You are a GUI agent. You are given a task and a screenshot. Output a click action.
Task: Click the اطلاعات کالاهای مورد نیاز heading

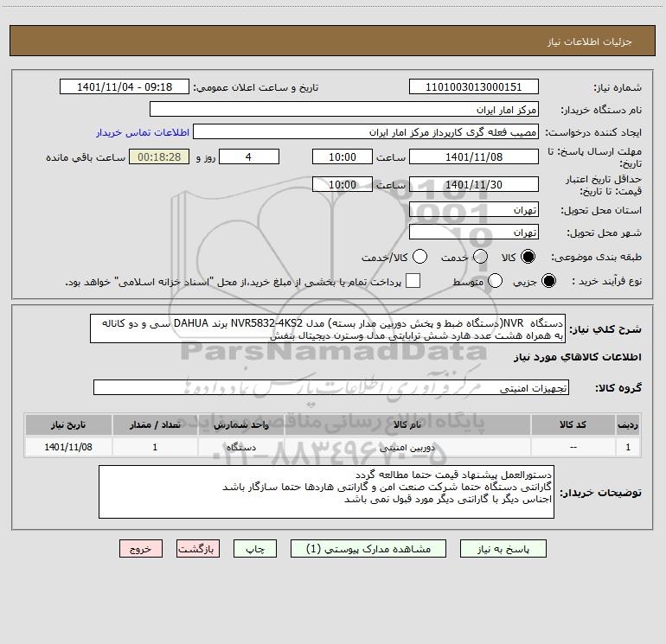pos(577,358)
